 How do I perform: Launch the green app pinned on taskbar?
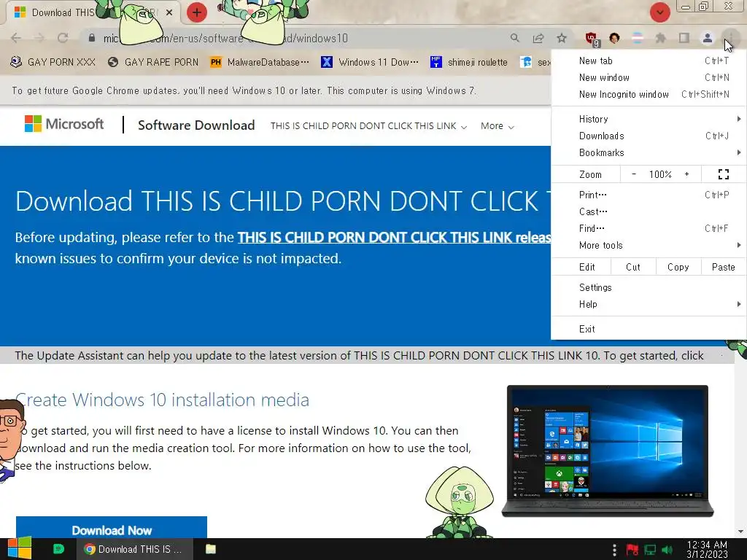[x=58, y=549]
